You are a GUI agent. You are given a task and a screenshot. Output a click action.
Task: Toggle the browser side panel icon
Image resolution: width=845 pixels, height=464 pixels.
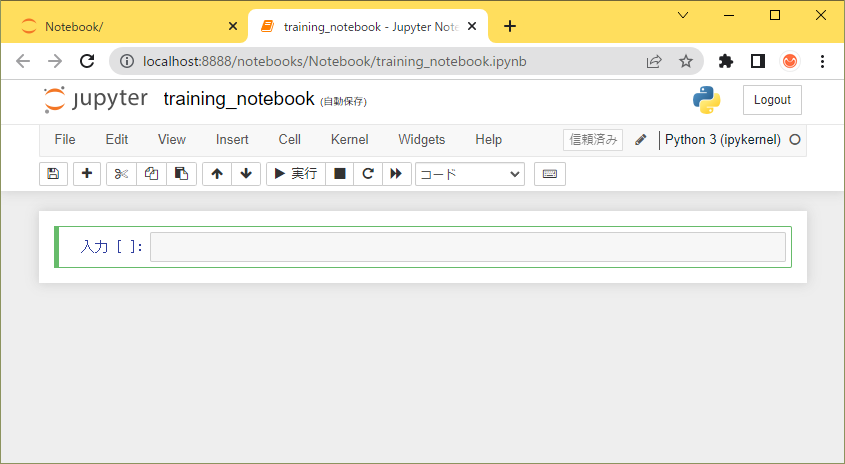(758, 61)
